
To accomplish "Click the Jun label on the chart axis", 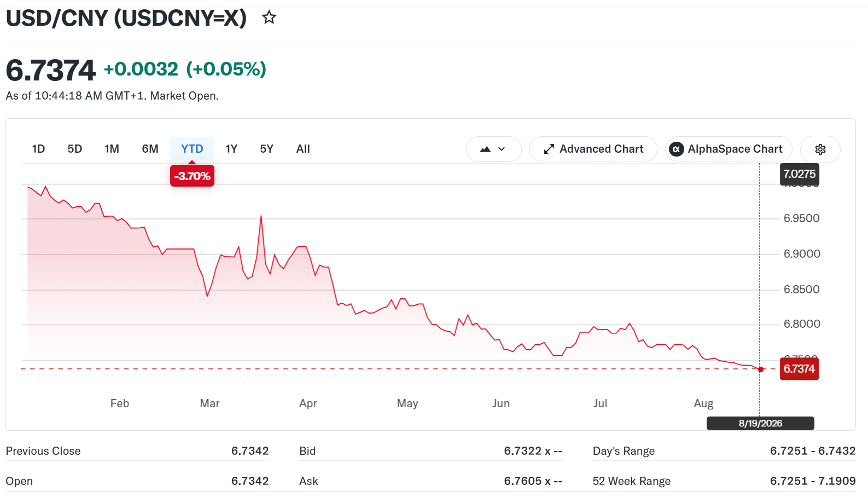I will pos(501,403).
